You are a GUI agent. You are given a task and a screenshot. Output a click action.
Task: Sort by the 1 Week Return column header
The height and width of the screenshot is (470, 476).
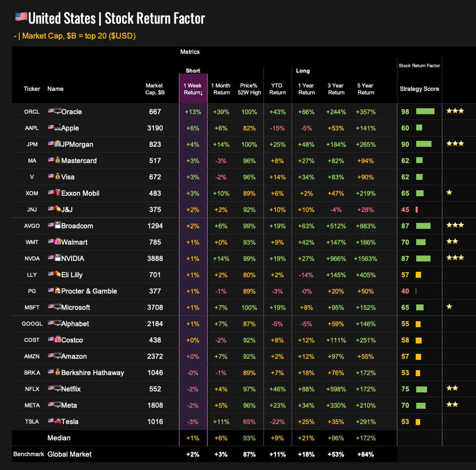[193, 89]
